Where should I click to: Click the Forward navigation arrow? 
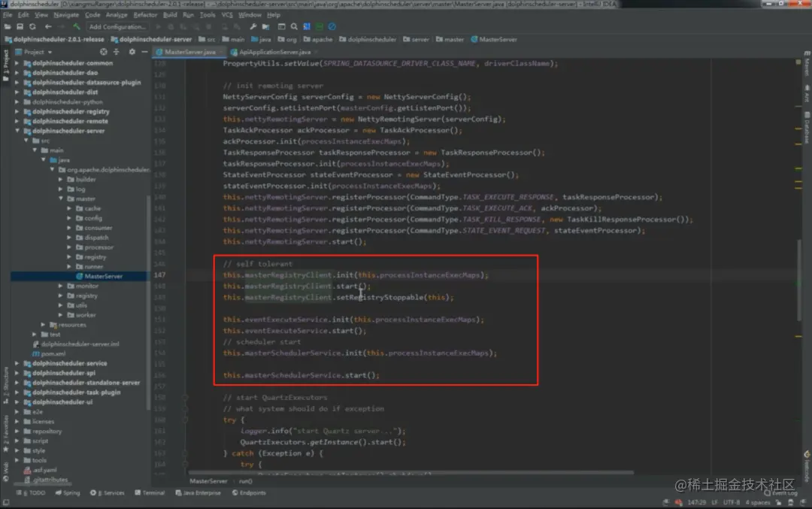61,26
